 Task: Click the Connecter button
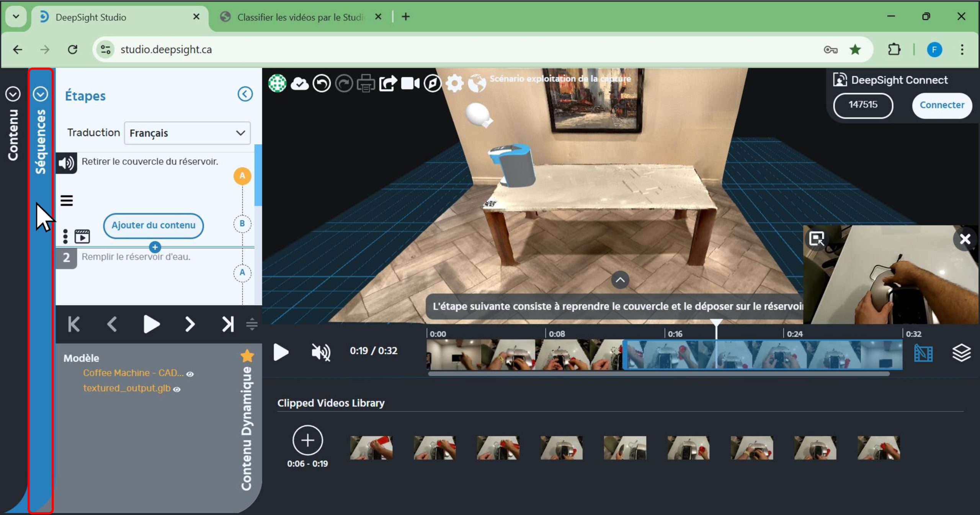[941, 105]
